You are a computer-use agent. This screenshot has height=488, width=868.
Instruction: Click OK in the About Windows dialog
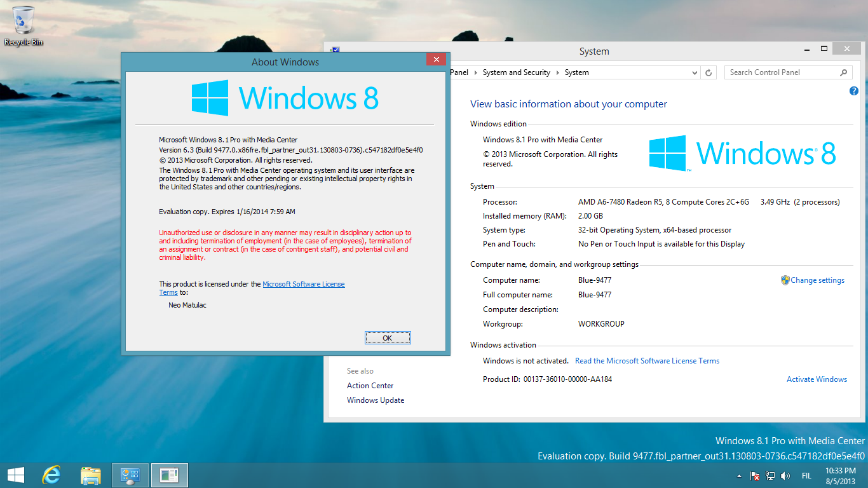(388, 338)
